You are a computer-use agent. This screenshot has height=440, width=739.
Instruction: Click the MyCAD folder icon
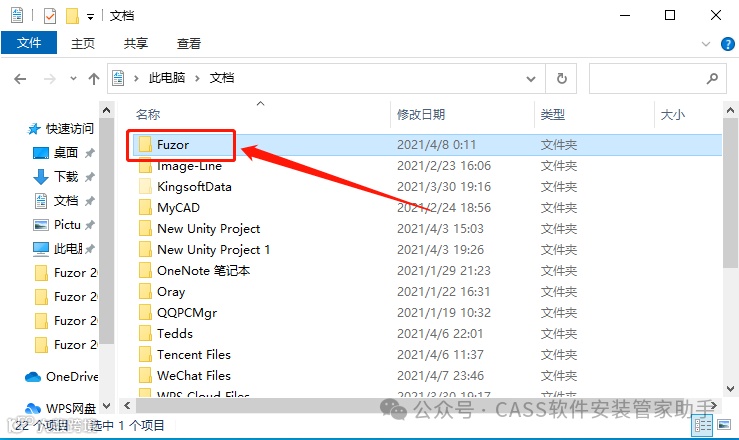click(145, 208)
